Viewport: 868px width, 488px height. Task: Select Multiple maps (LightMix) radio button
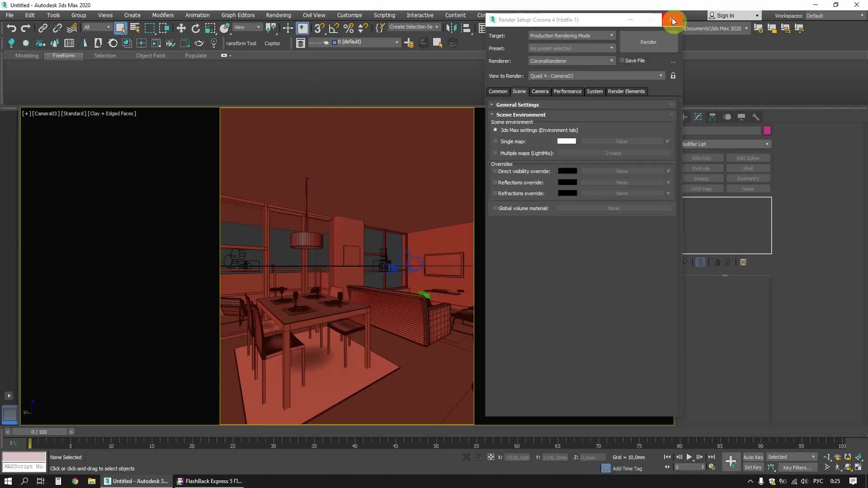pyautogui.click(x=495, y=153)
